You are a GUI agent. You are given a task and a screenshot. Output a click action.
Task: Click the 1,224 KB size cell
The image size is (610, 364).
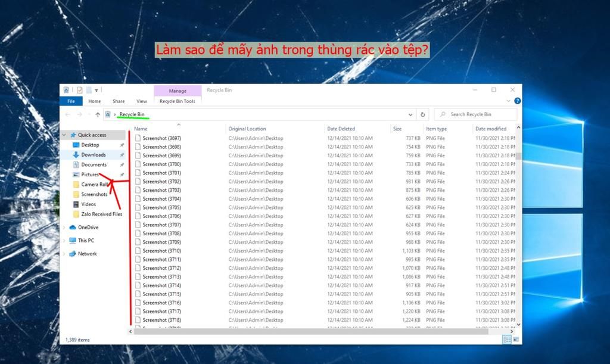pos(411,320)
